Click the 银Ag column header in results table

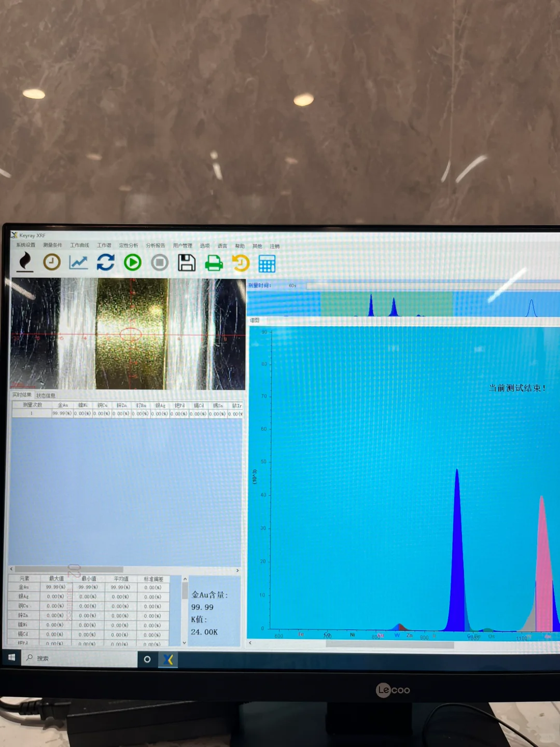click(x=160, y=406)
